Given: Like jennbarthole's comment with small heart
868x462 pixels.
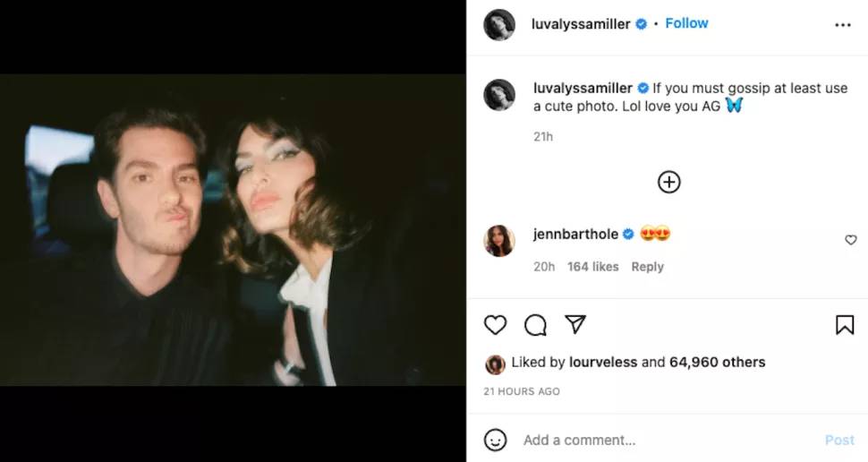Looking at the screenshot, I should click(850, 240).
